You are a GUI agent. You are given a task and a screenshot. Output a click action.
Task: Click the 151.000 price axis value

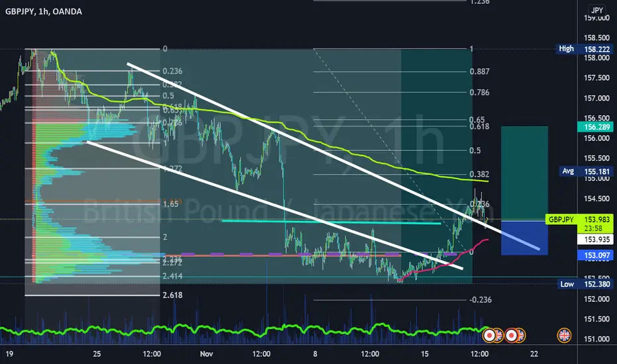(x=596, y=340)
